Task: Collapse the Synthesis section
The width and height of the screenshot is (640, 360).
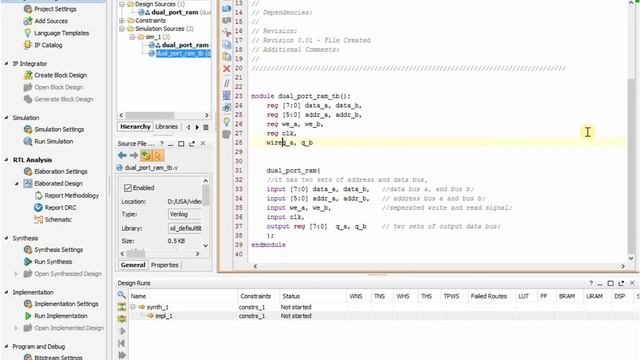Action: pyautogui.click(x=6, y=238)
